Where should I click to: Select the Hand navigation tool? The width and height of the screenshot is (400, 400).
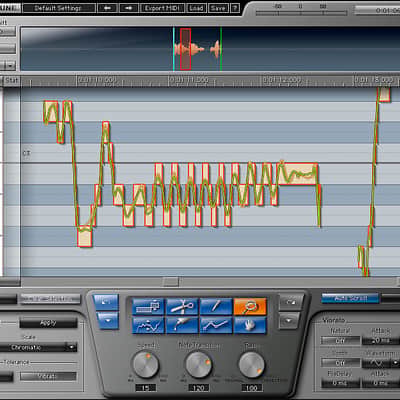pos(250,325)
